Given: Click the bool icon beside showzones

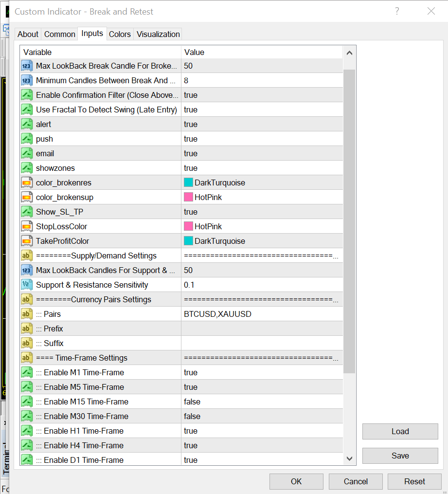Looking at the screenshot, I should 27,168.
